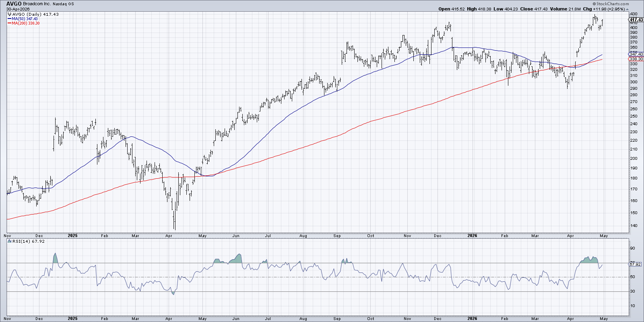
Task: Click the 10 level on RSI axis
Action: (632, 306)
